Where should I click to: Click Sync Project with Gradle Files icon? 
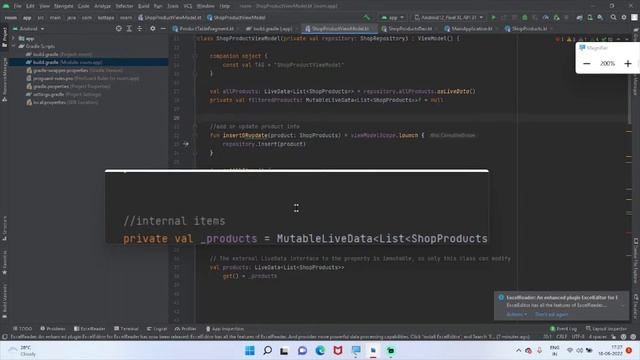(x=580, y=18)
